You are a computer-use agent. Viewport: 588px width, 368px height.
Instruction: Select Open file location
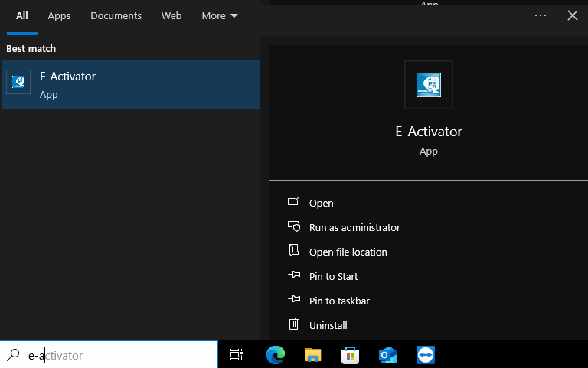tap(348, 252)
